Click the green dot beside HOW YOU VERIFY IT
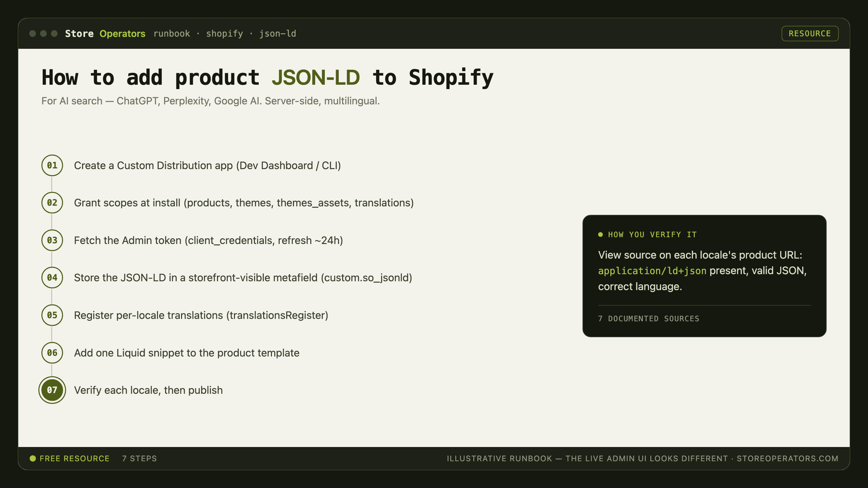Screen dimensions: 868x488 (600, 235)
